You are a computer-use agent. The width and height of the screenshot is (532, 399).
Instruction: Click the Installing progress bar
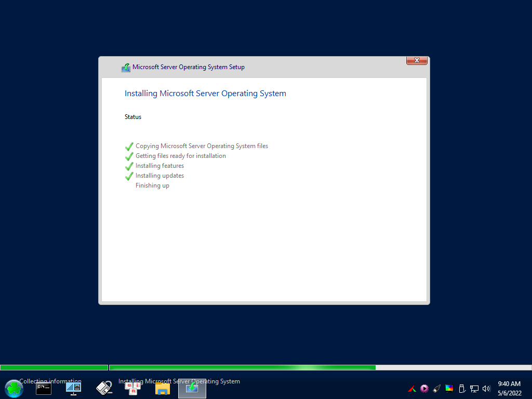click(x=320, y=367)
